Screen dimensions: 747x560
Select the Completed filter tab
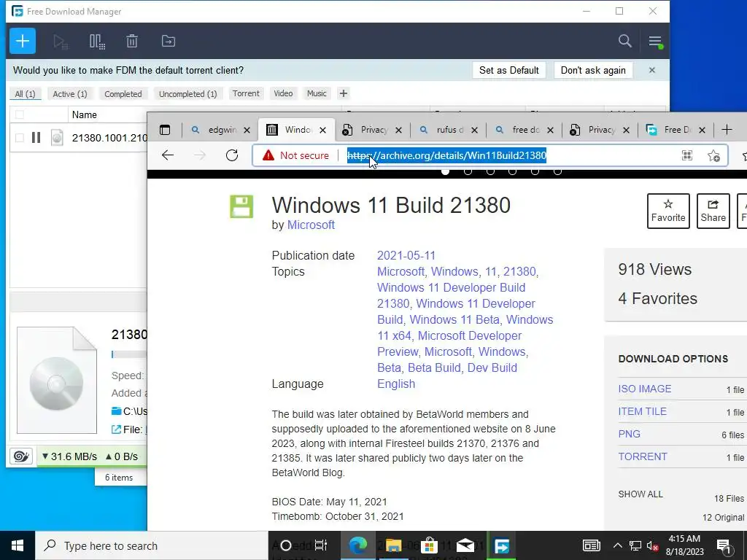coord(123,94)
